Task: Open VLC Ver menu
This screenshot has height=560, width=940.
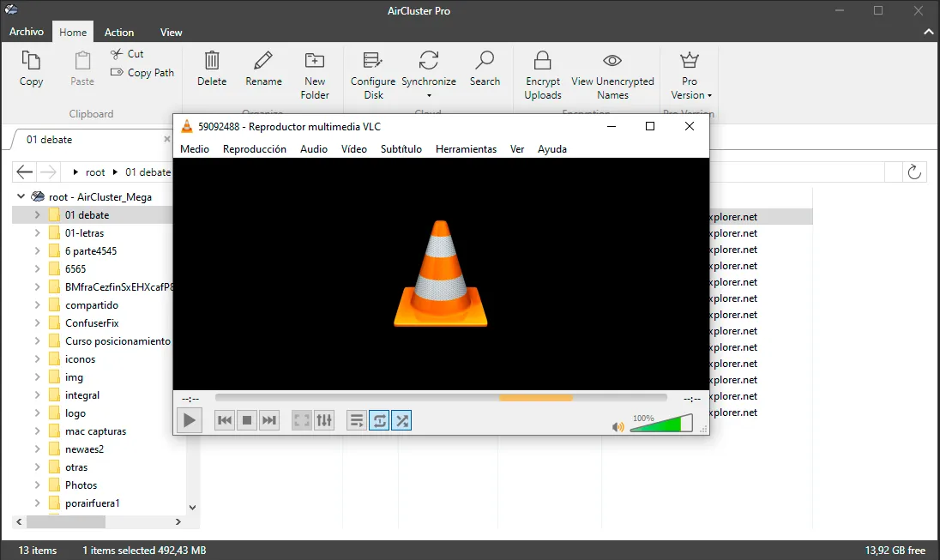Action: 517,149
